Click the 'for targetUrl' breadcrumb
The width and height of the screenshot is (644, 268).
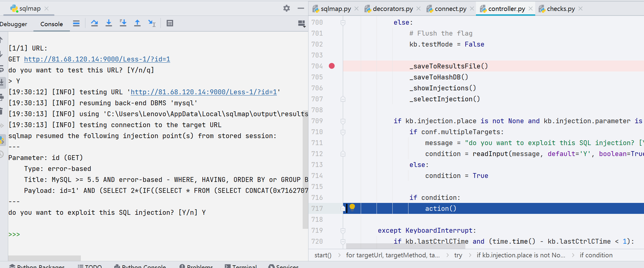tap(393, 255)
